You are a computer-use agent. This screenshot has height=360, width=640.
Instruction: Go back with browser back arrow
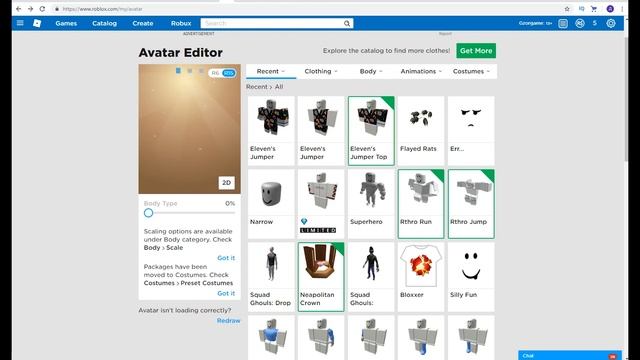tap(18, 9)
